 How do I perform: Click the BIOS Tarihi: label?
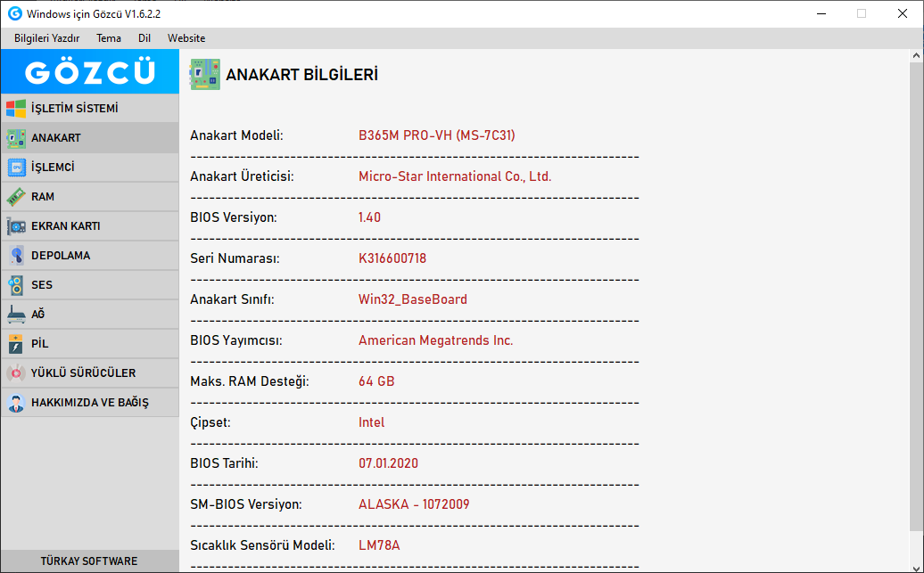click(x=224, y=463)
